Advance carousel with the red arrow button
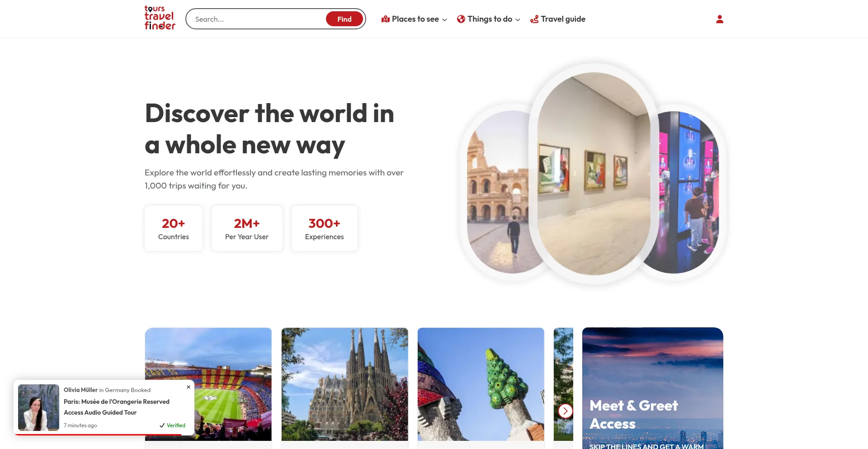The image size is (868, 449). [565, 411]
